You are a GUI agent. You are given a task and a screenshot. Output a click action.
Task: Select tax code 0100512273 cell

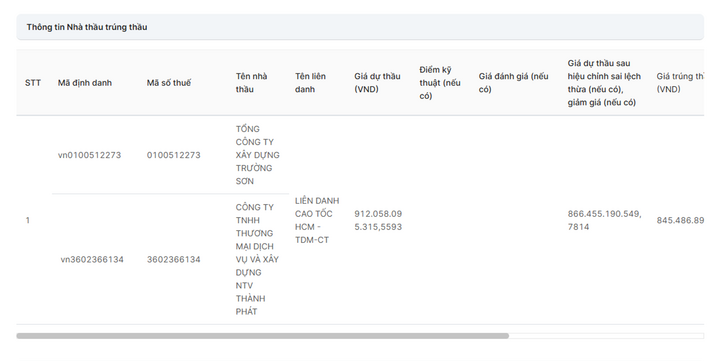174,155
